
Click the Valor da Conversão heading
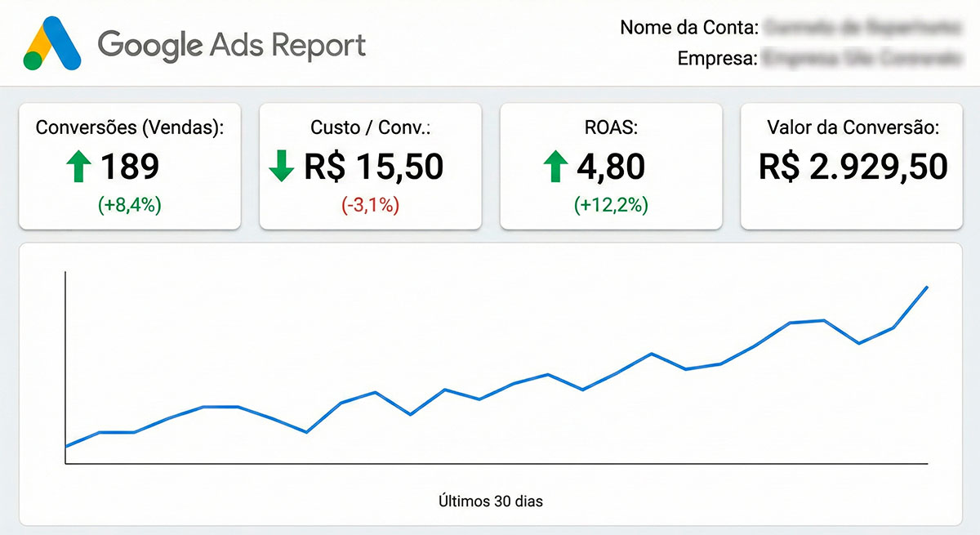[x=853, y=127]
